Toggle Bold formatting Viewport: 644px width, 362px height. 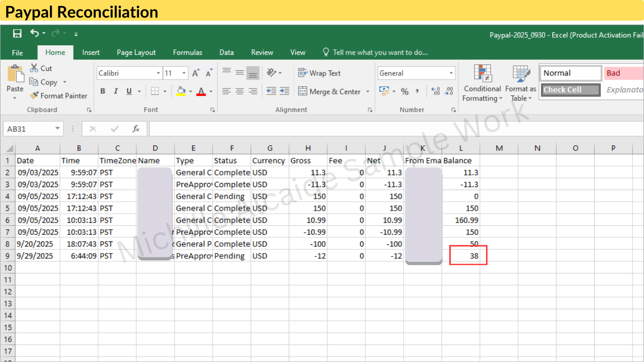pos(103,92)
